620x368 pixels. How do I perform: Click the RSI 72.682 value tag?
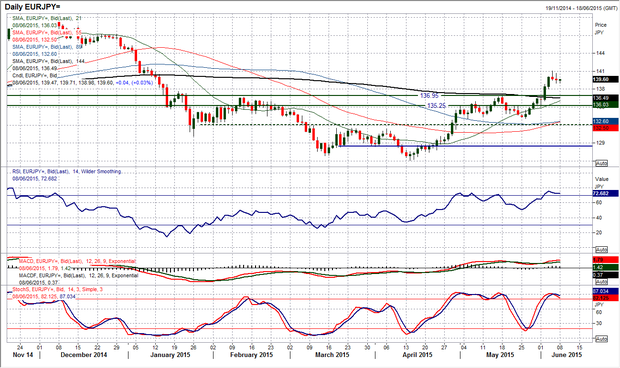click(605, 193)
